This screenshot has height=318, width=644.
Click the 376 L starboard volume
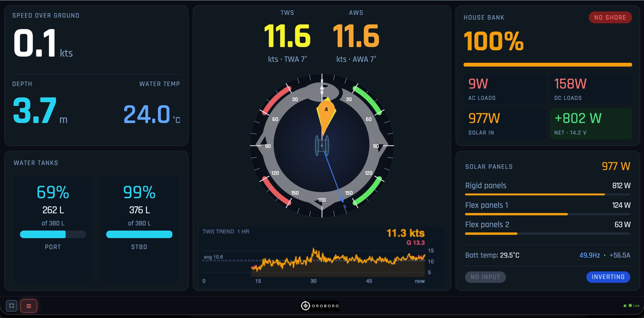tap(140, 210)
